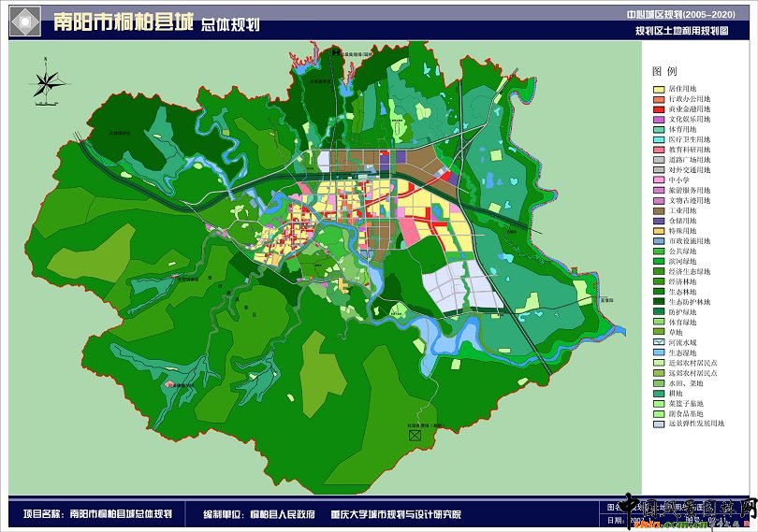Select the 商业金融用地 red legend swatch
The width and height of the screenshot is (758, 532).
point(659,108)
